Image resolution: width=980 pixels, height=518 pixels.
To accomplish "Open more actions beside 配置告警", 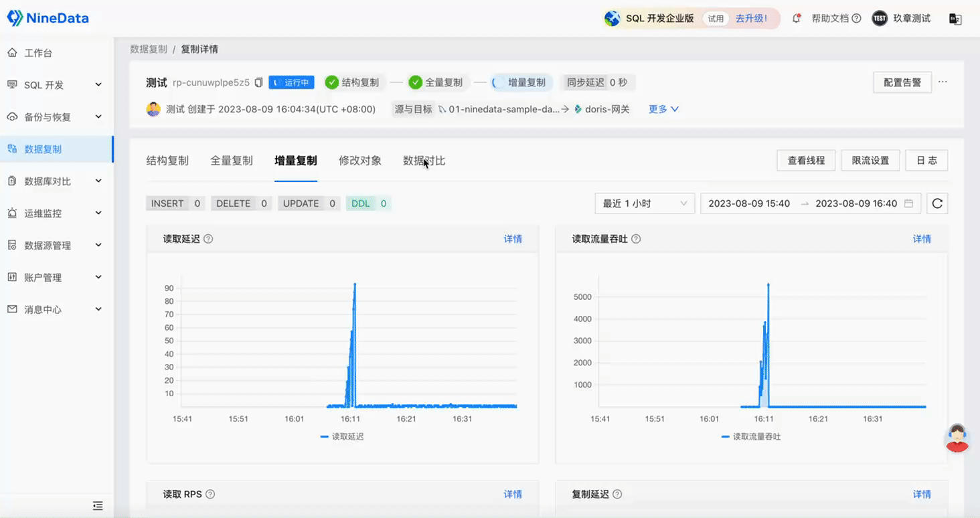I will [x=943, y=80].
